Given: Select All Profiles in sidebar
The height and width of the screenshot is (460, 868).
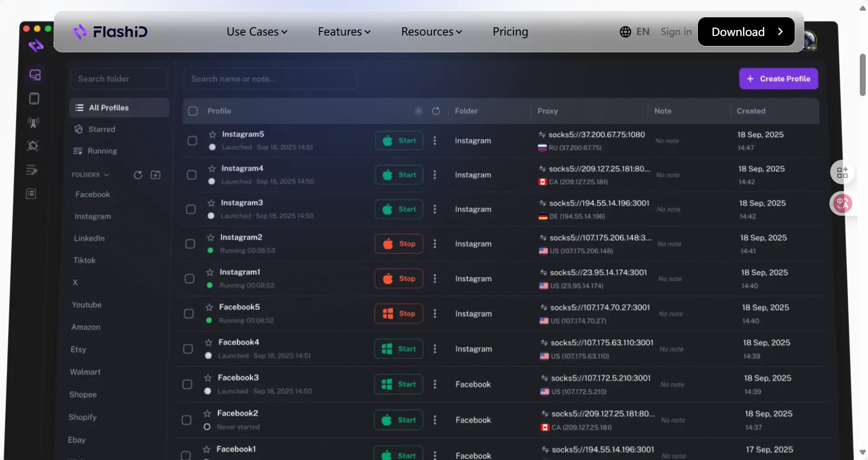Looking at the screenshot, I should (x=120, y=108).
